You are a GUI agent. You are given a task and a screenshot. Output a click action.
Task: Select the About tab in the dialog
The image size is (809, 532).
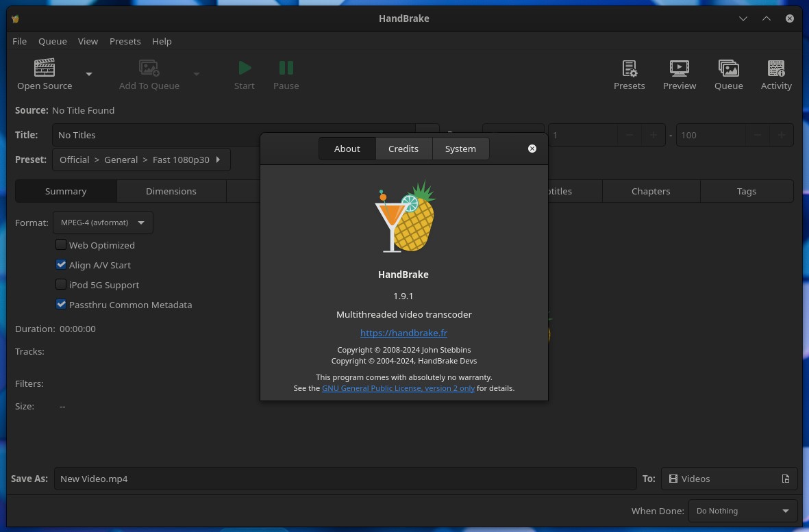pyautogui.click(x=347, y=149)
